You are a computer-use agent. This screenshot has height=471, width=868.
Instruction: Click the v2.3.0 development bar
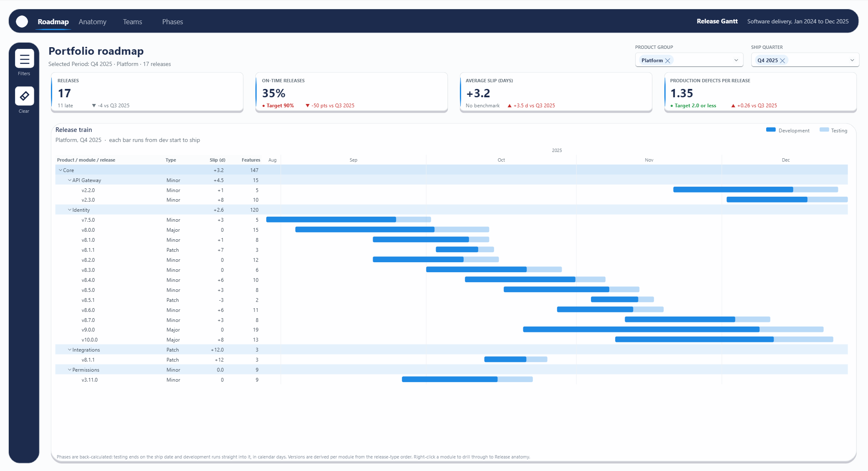tap(767, 200)
